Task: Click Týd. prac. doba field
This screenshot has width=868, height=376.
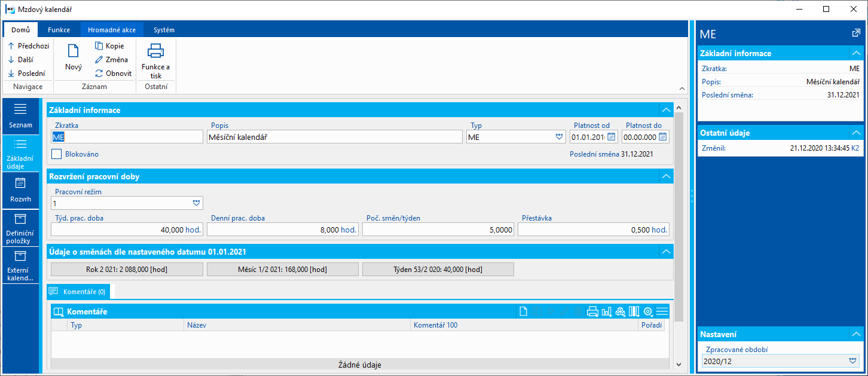Action: pos(127,230)
